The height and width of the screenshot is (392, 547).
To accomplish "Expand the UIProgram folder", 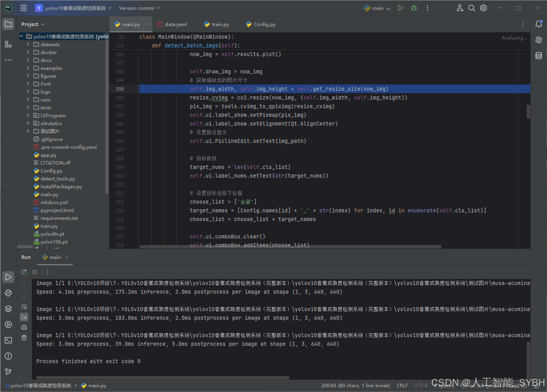I will pyautogui.click(x=28, y=115).
